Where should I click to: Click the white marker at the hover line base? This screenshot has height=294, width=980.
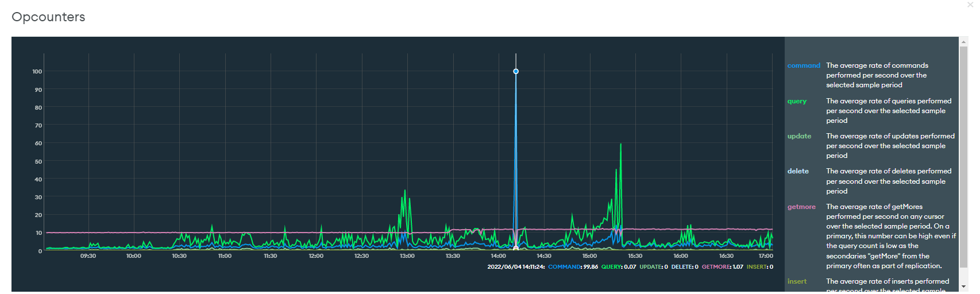pos(516,249)
